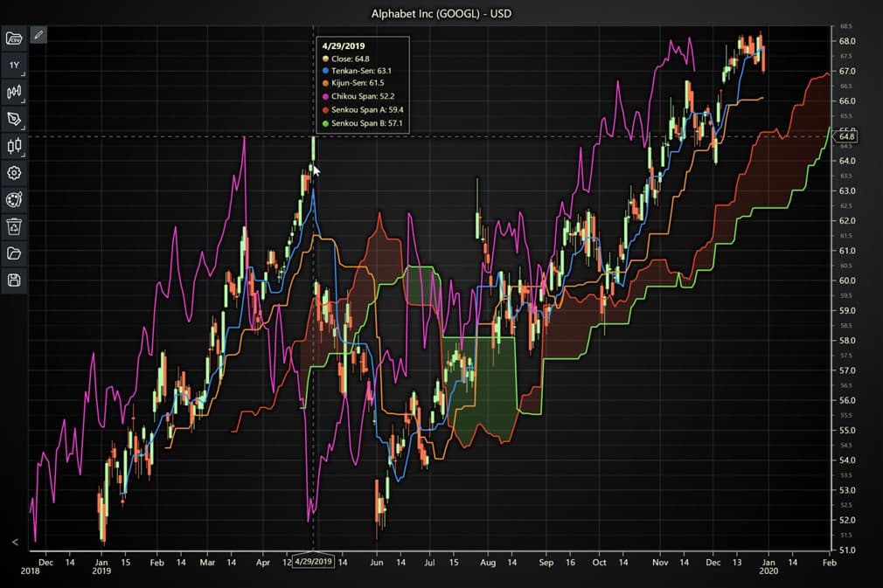883x588 pixels.
Task: Open the indicators tool icon
Action: [13, 92]
